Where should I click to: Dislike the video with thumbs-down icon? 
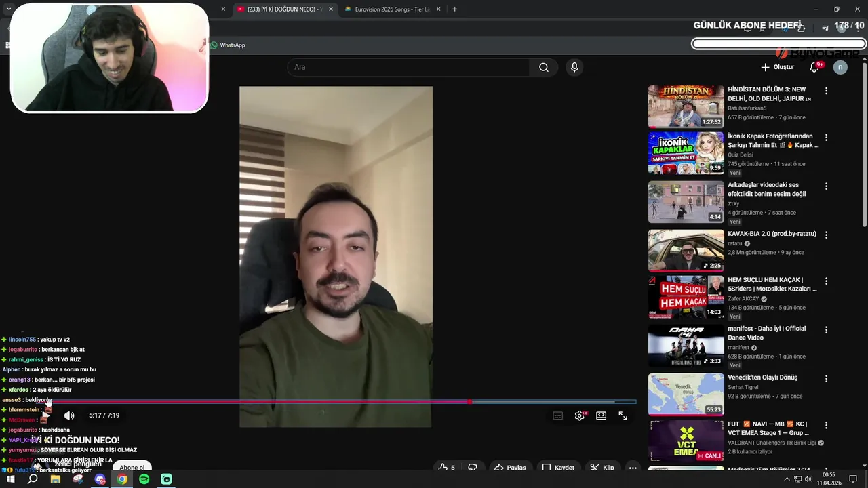tap(473, 468)
